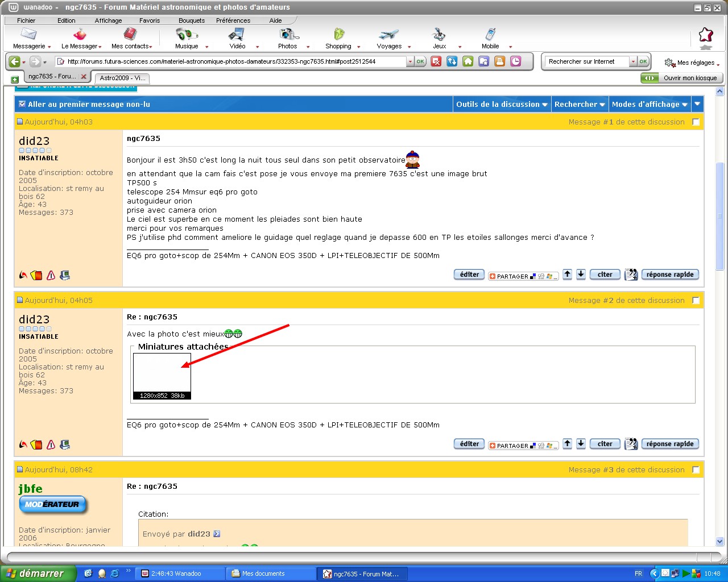The height and width of the screenshot is (582, 728).
Task: Open the Rechercher sur Internet dropdown arrow
Action: [633, 61]
